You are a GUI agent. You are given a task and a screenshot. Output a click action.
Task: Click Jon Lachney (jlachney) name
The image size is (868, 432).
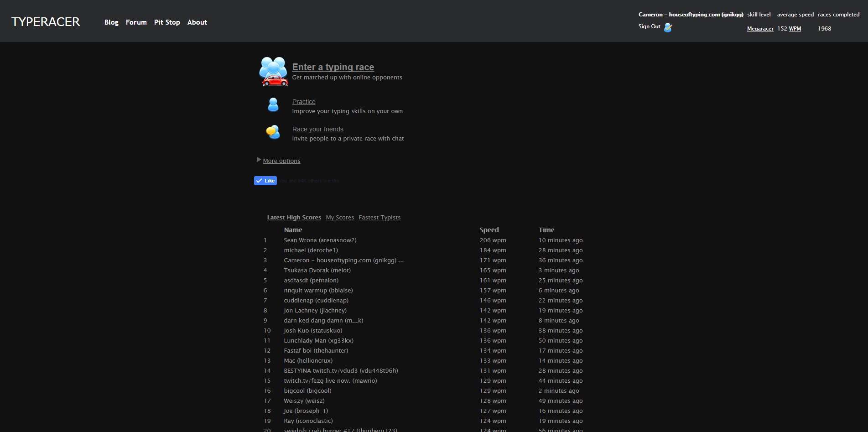pyautogui.click(x=315, y=311)
